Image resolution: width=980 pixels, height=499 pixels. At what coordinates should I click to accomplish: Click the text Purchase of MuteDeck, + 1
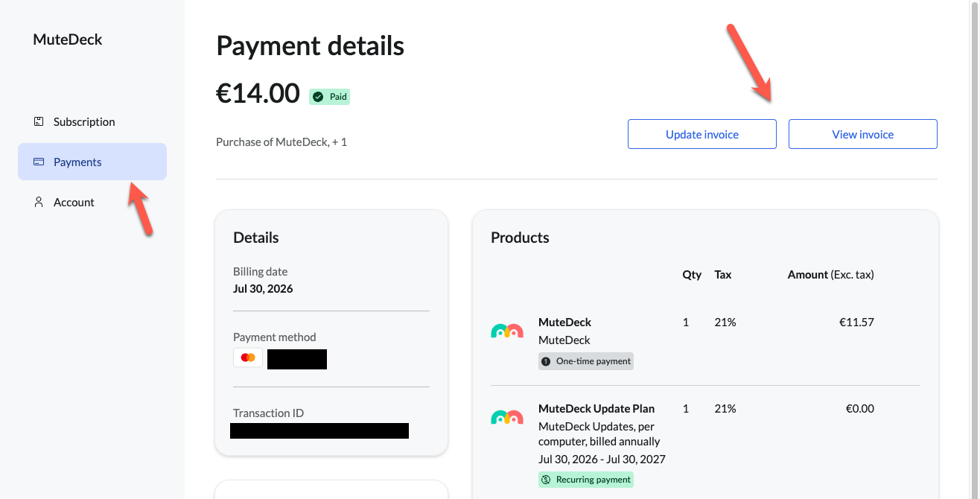coord(281,142)
